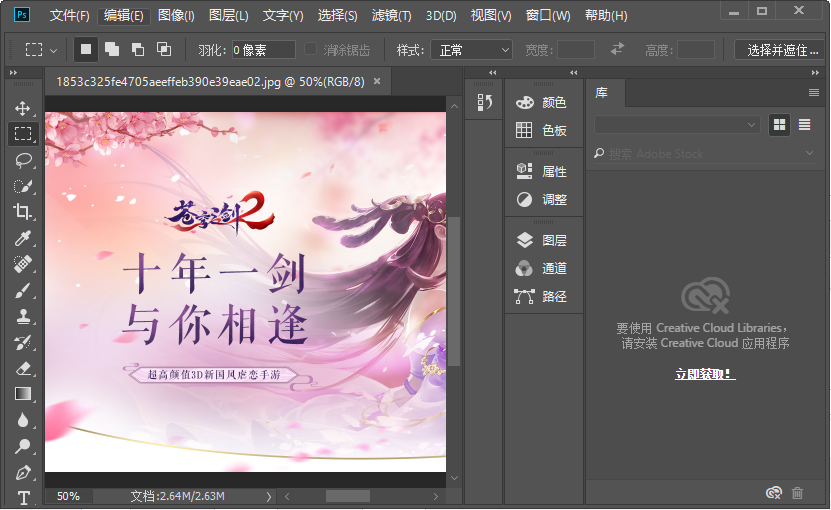Select the Brush tool
Image resolution: width=831 pixels, height=510 pixels.
click(x=23, y=290)
